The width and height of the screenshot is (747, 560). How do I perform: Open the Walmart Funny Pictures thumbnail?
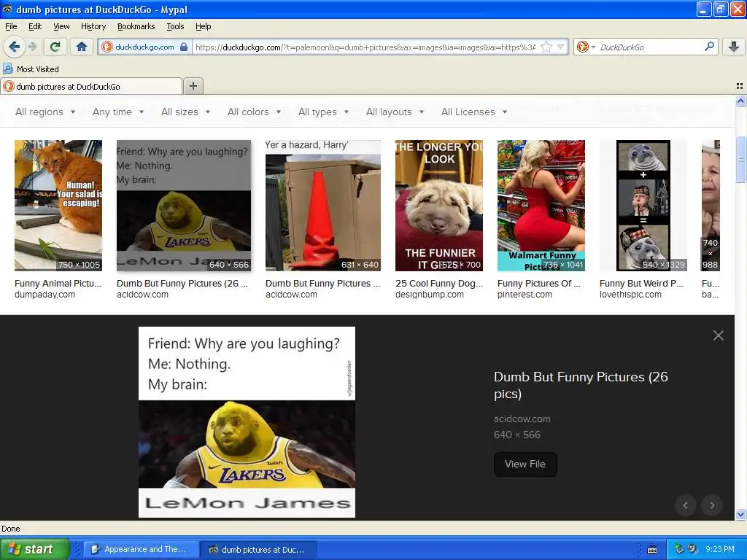[541, 205]
